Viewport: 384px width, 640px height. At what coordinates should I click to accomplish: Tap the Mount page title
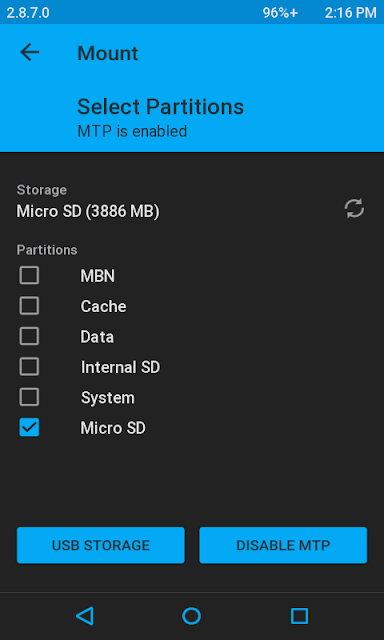[108, 53]
